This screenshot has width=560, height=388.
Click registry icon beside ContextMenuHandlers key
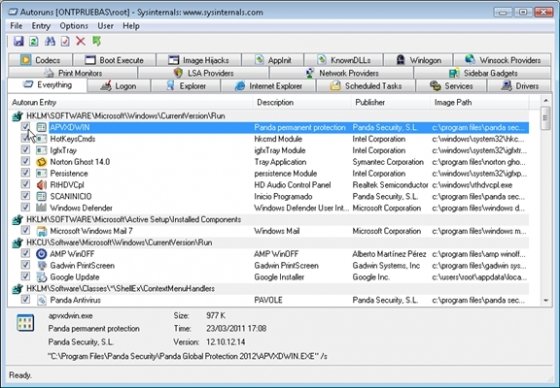click(18, 289)
